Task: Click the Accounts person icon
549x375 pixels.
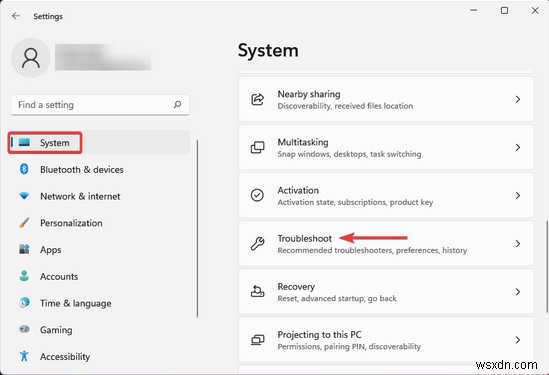Action: (24, 276)
